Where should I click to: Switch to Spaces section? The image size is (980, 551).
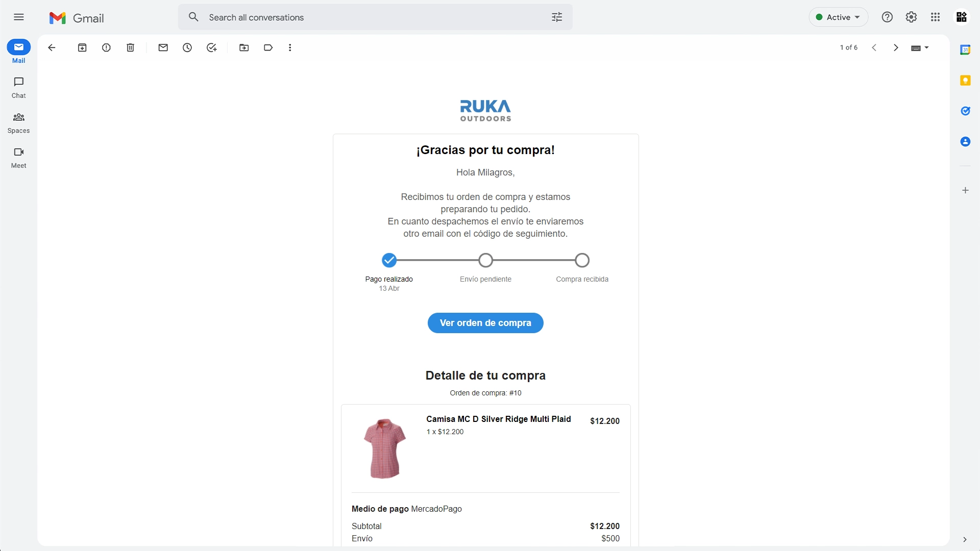point(19,123)
